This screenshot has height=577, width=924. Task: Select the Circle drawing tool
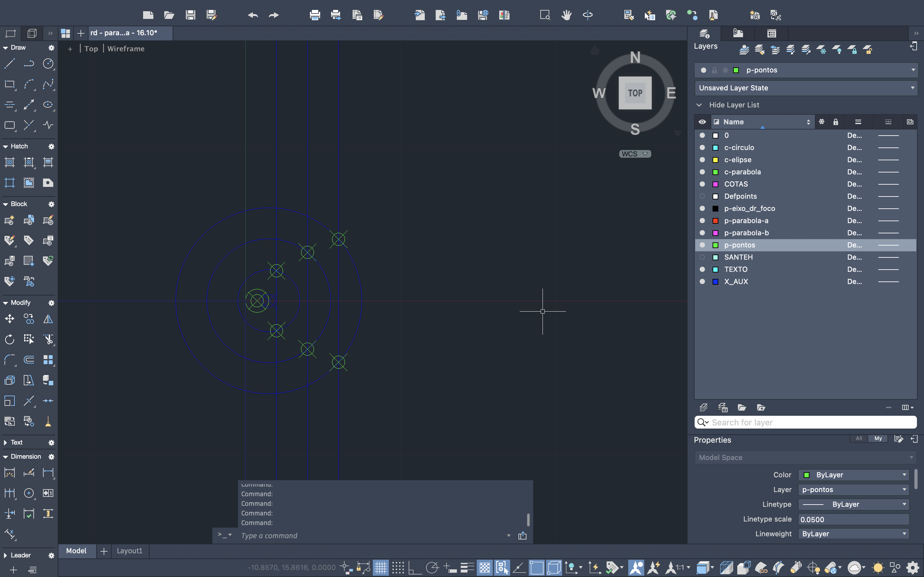[48, 63]
